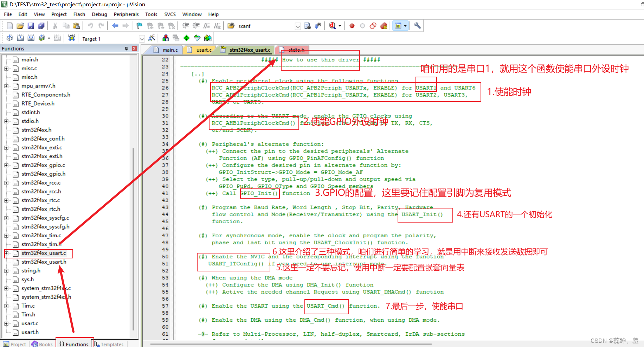Open the Peripherals menu
Image resolution: width=644 pixels, height=347 pixels.
pyautogui.click(x=126, y=14)
